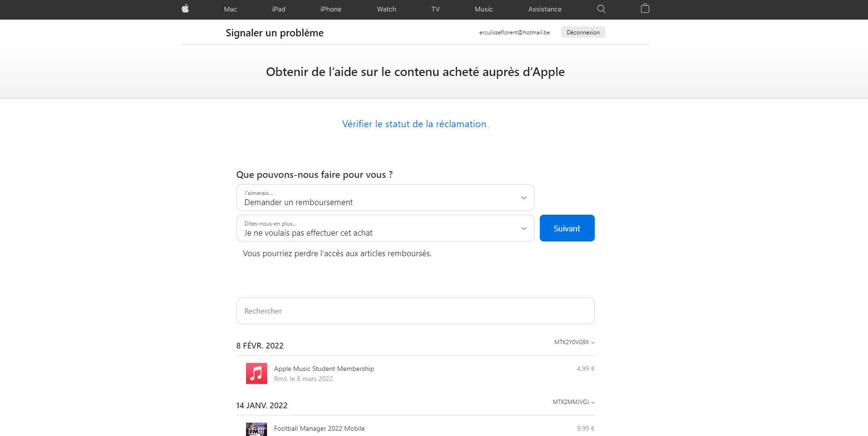Viewport: 868px width, 436px height.
Task: Click the 14 JANV. 2022 date header
Action: [x=262, y=405]
